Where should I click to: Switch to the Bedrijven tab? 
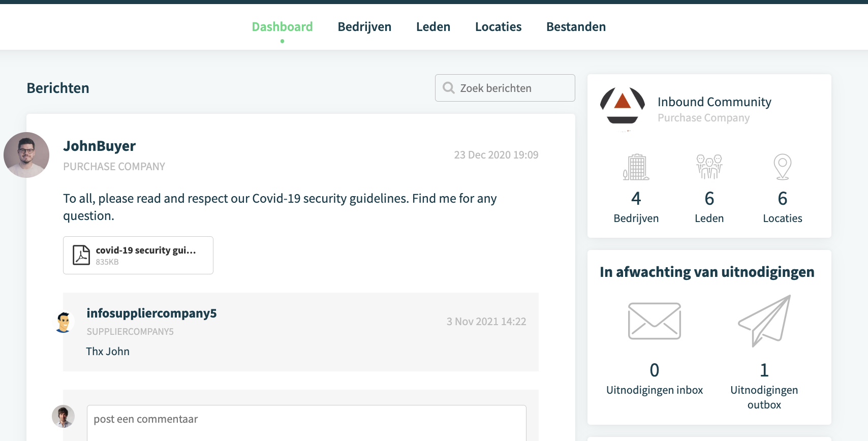(x=364, y=27)
